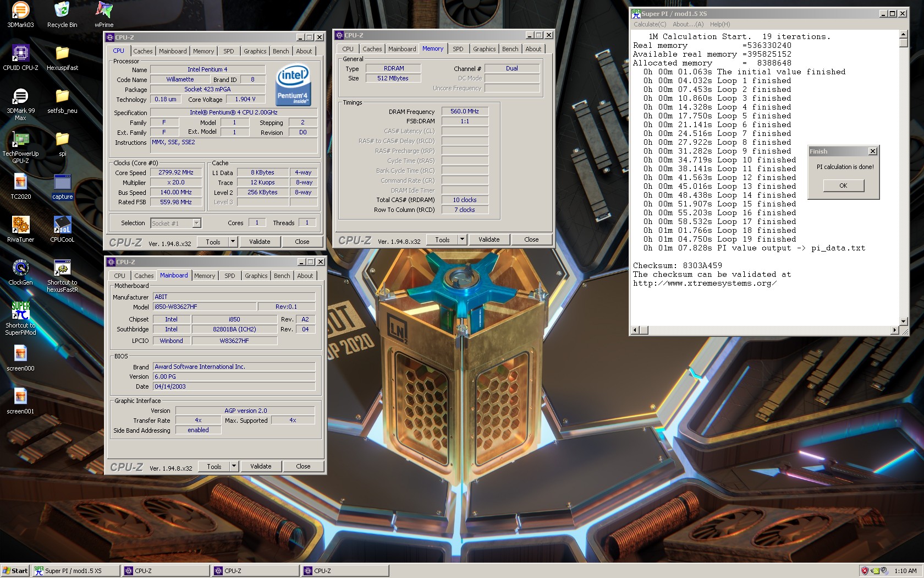Click Close in the Memory tab window
Image resolution: width=924 pixels, height=578 pixels.
[x=531, y=239]
